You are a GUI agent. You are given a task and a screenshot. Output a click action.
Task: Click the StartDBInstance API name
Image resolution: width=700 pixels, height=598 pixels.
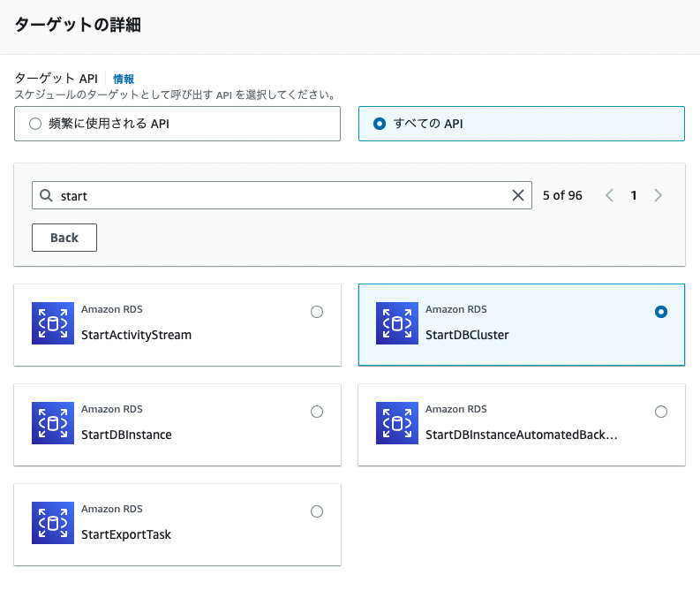126,435
